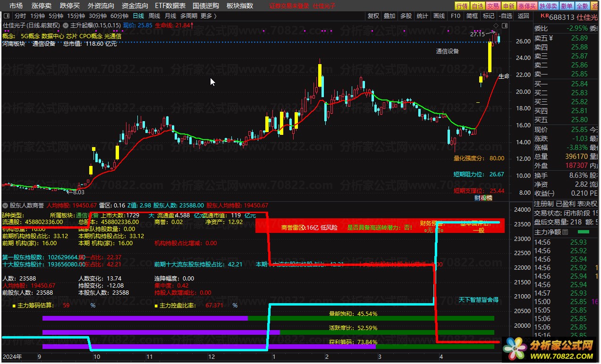This screenshot has width=601, height=364.
Task: Click the indicator settings arrow beside 主升起爆
Action: tap(66, 25)
